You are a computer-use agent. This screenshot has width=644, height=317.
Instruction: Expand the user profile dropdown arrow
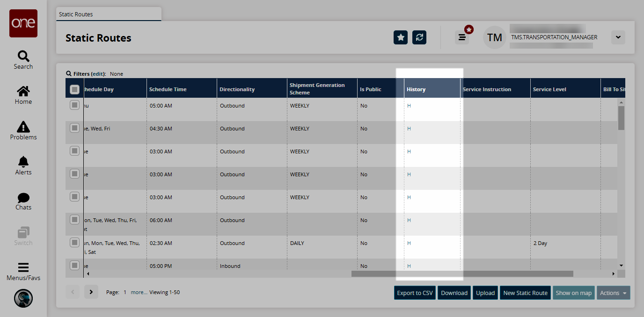pyautogui.click(x=618, y=37)
